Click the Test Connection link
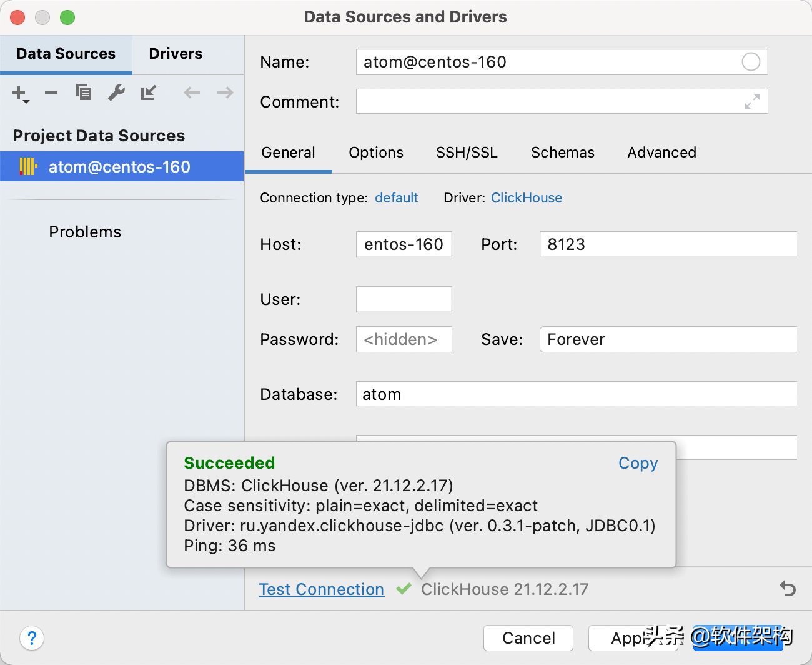This screenshot has width=812, height=665. (322, 589)
